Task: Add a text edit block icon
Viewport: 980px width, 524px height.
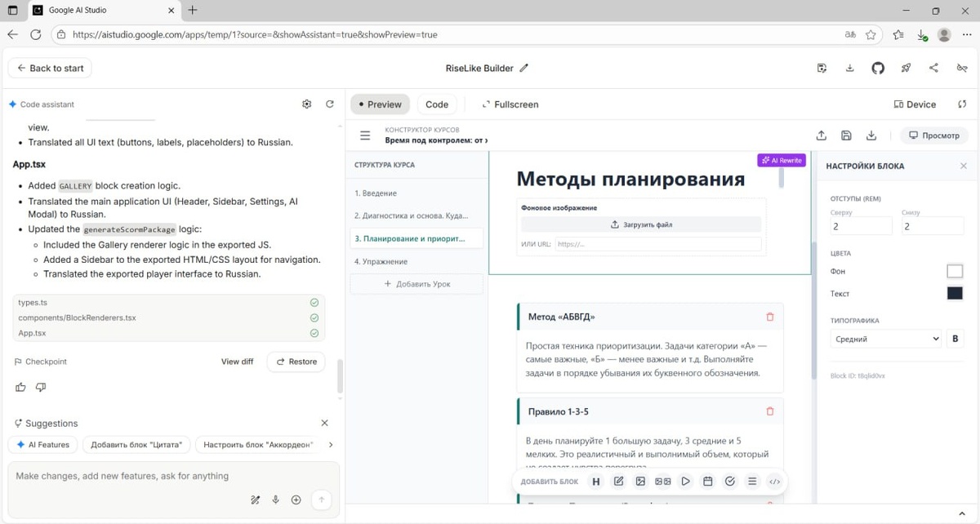Action: coord(619,482)
